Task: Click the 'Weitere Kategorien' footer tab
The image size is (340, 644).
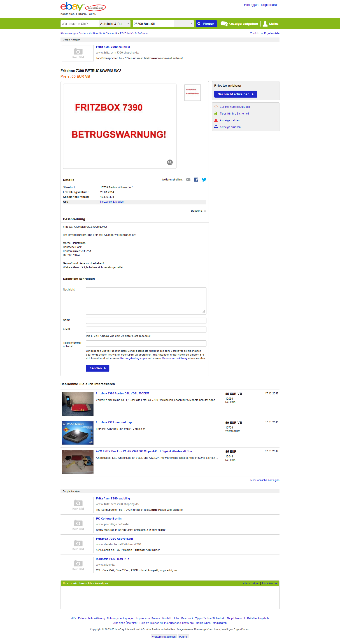Action: click(x=164, y=637)
